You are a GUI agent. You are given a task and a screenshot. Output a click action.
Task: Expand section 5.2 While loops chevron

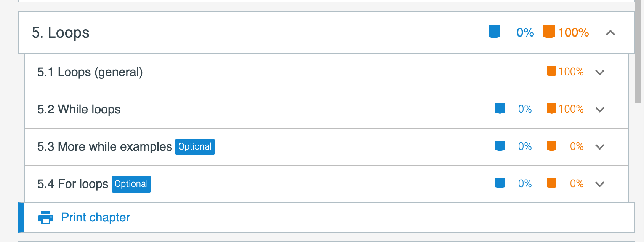pyautogui.click(x=600, y=110)
